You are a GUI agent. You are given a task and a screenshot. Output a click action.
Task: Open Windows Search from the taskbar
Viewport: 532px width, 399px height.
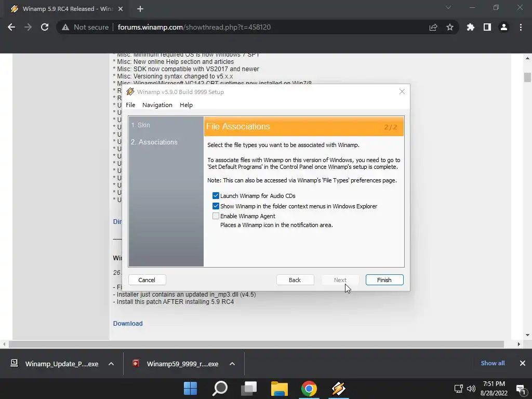pos(220,389)
